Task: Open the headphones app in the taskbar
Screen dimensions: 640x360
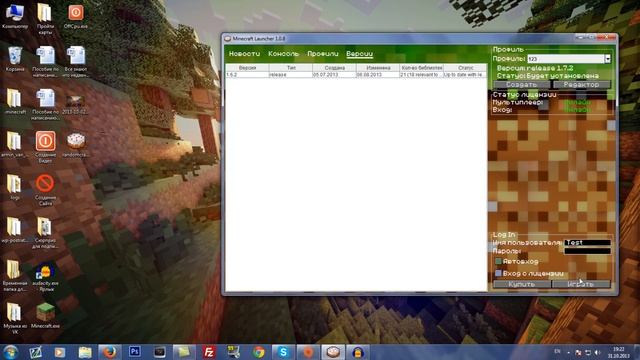Action: point(358,352)
